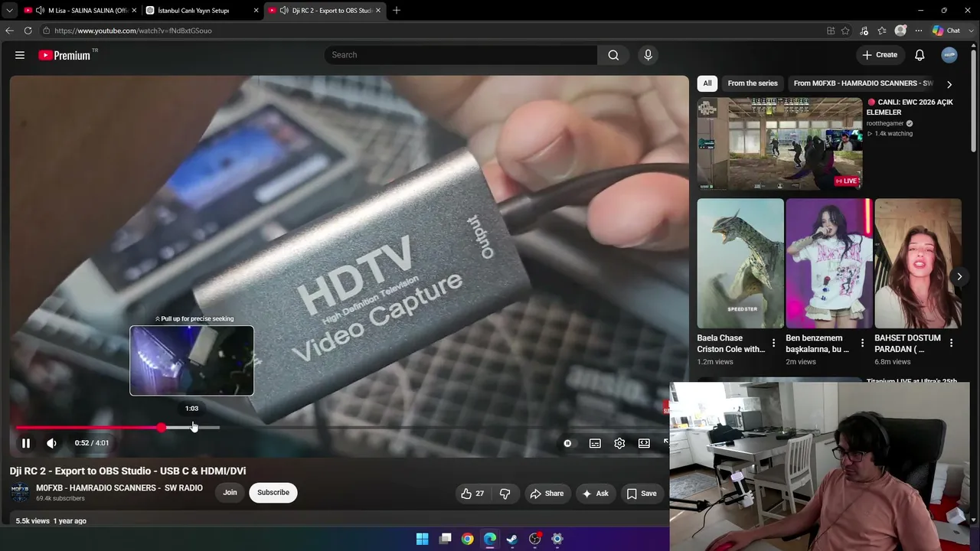Open the CANLI: EWC 2026 live thumbnail

(x=779, y=144)
